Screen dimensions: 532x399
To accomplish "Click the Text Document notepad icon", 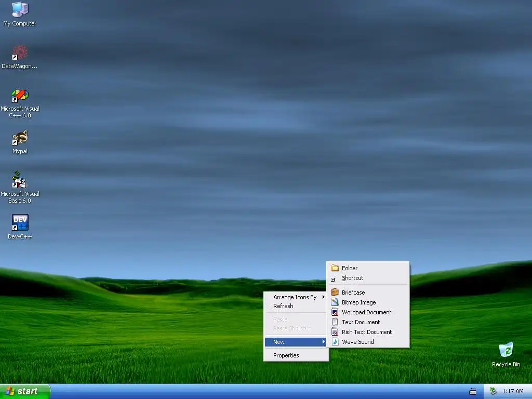I will tap(335, 322).
